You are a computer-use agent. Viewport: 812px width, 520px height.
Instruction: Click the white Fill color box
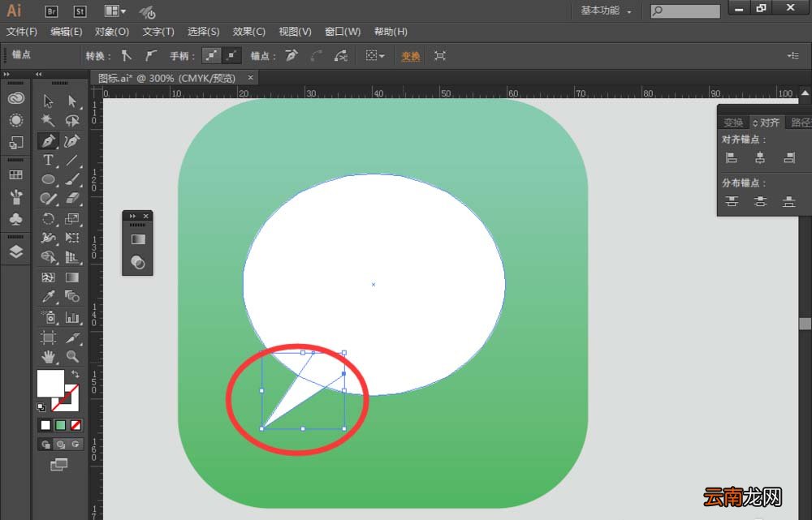click(50, 384)
